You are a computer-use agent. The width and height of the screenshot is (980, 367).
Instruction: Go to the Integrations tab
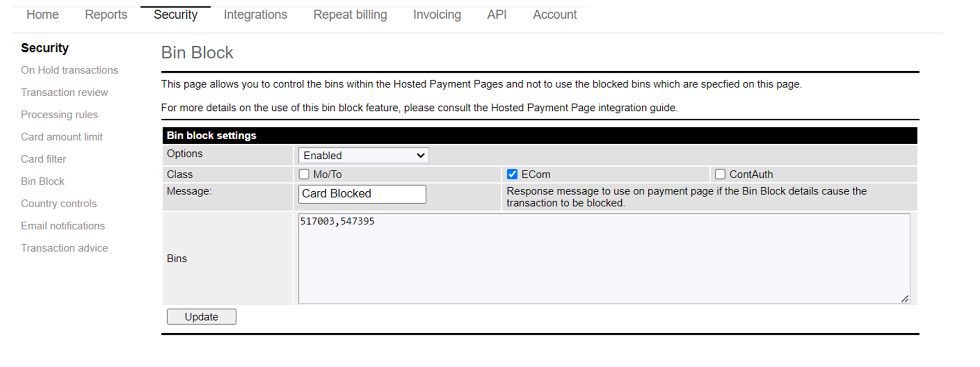255,15
